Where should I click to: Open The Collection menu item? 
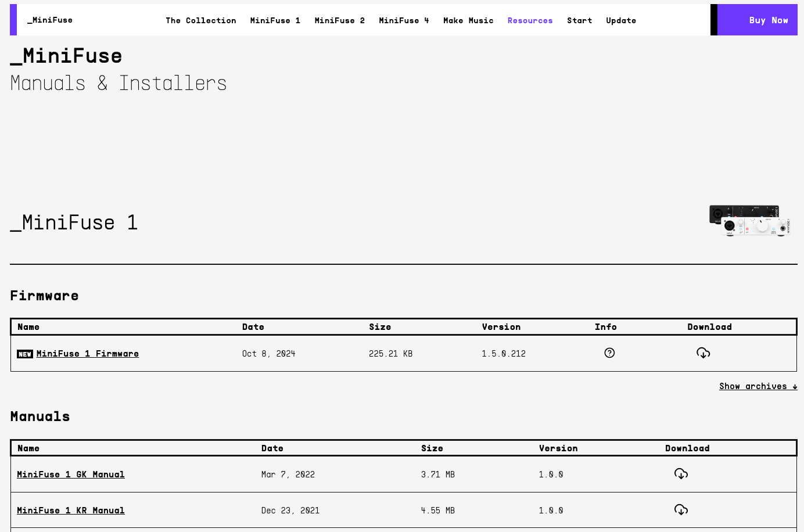tap(200, 20)
